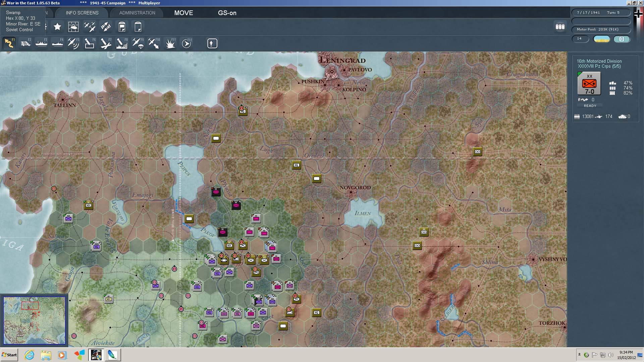Screen dimensions: 644x362
Task: Click the up-arrow button in mode toolbar
Action: tap(212, 43)
